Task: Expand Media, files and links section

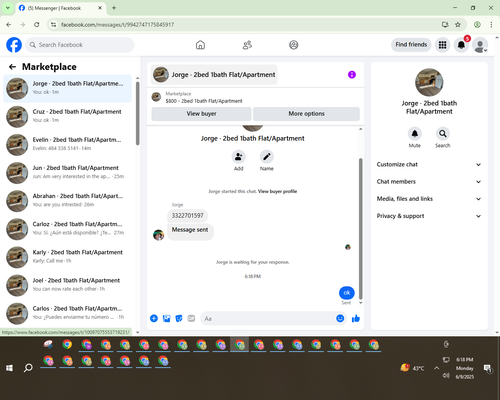Action: point(429,199)
